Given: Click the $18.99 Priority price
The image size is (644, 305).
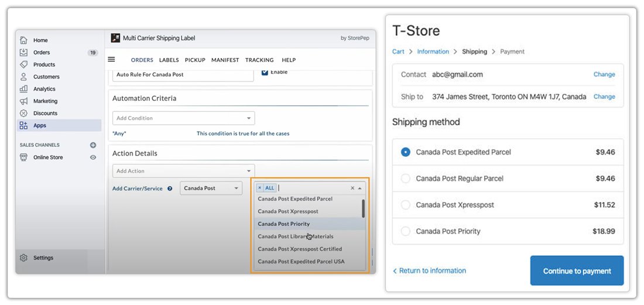Looking at the screenshot, I should (x=604, y=231).
